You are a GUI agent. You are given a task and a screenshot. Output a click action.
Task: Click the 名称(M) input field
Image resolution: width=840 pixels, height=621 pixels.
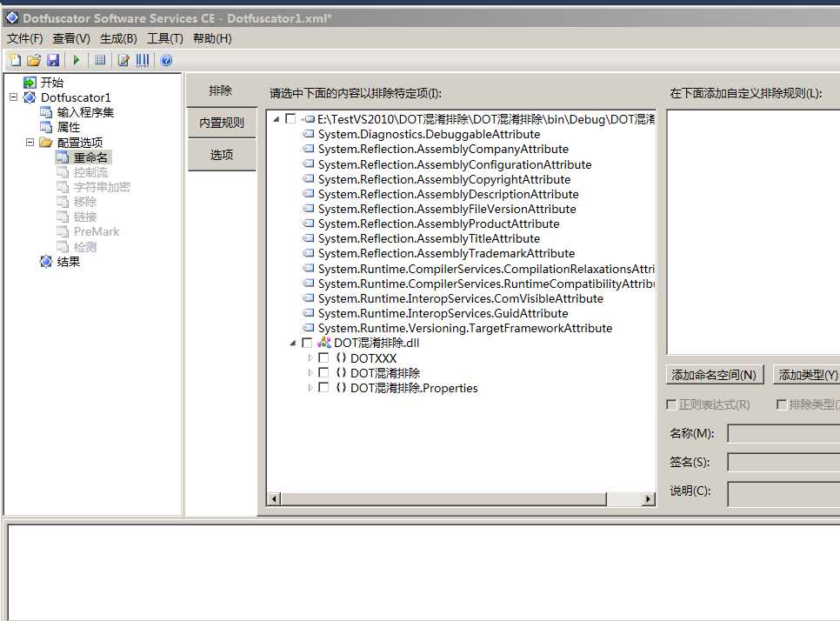[x=783, y=433]
